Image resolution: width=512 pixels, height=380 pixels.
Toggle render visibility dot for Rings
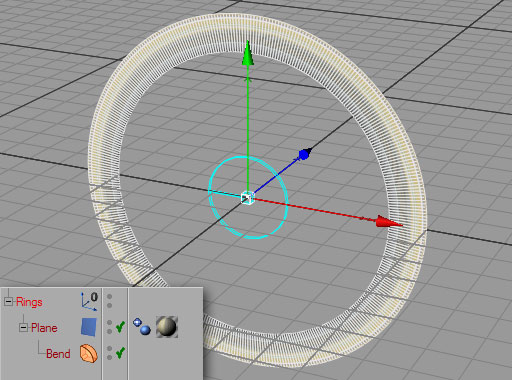coord(110,305)
